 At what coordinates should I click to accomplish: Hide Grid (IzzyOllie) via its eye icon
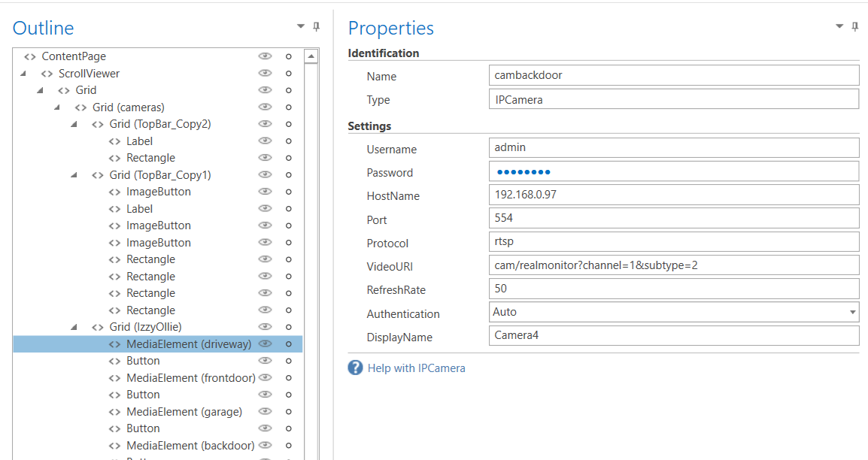click(266, 327)
